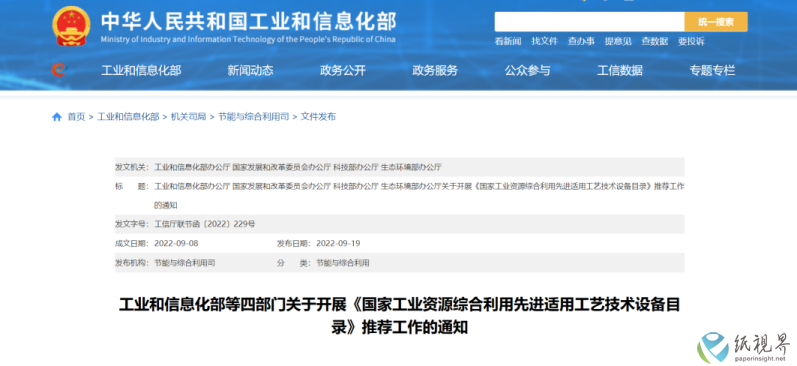Open the 查数据 quick link
Viewport: 797px width, 366px height.
pyautogui.click(x=654, y=42)
